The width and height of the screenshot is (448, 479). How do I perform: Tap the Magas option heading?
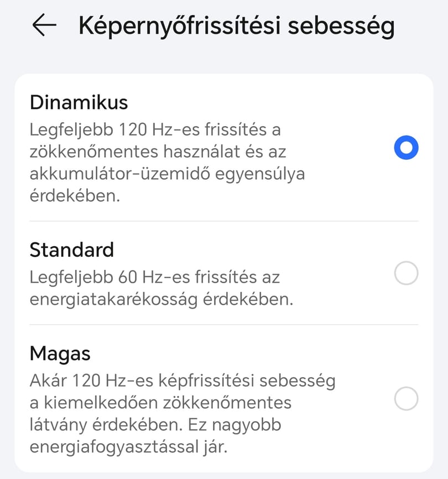coord(60,355)
